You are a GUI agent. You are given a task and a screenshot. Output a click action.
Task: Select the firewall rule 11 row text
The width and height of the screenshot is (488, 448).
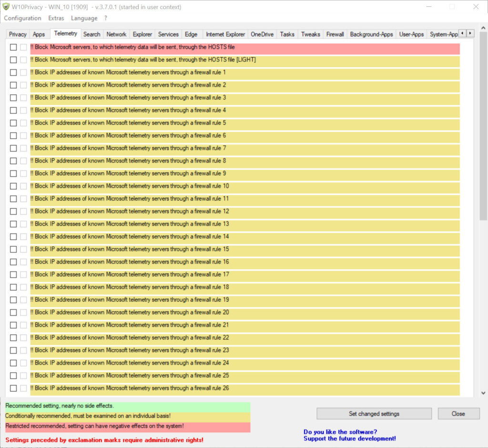[x=130, y=199]
